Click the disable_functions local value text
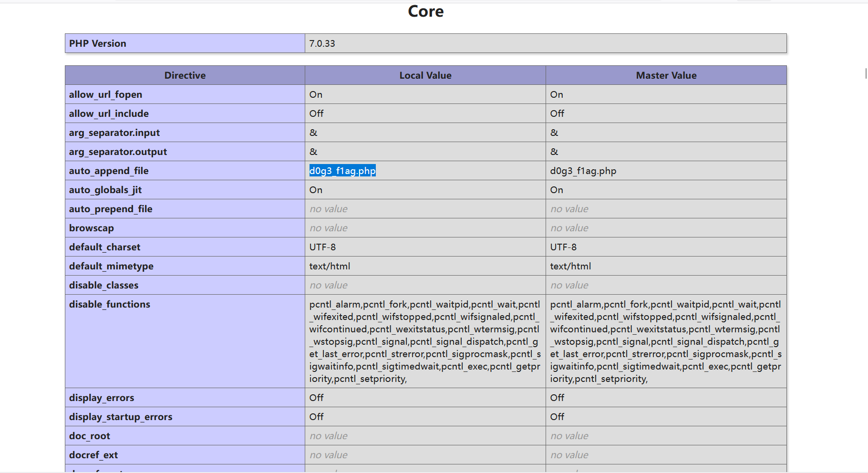Screen dimensions: 868x473 [424, 341]
